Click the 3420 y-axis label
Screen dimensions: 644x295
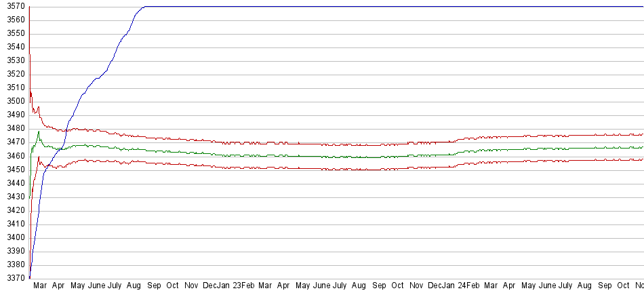(13, 210)
